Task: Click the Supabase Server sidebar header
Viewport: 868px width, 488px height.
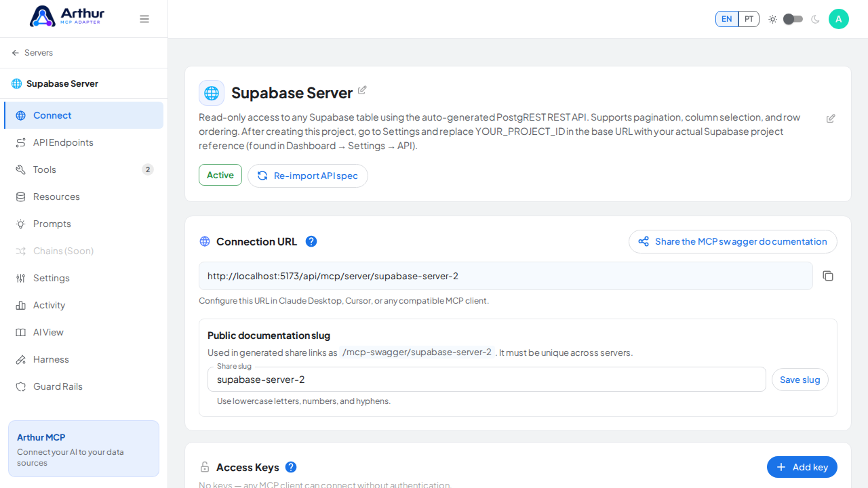Action: click(83, 83)
